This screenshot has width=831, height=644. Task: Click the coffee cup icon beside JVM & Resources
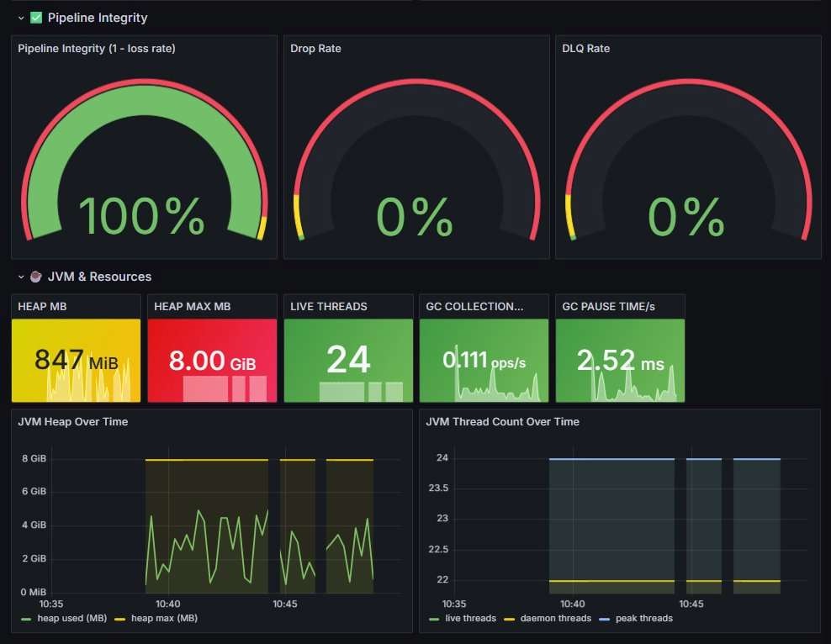pos(36,277)
